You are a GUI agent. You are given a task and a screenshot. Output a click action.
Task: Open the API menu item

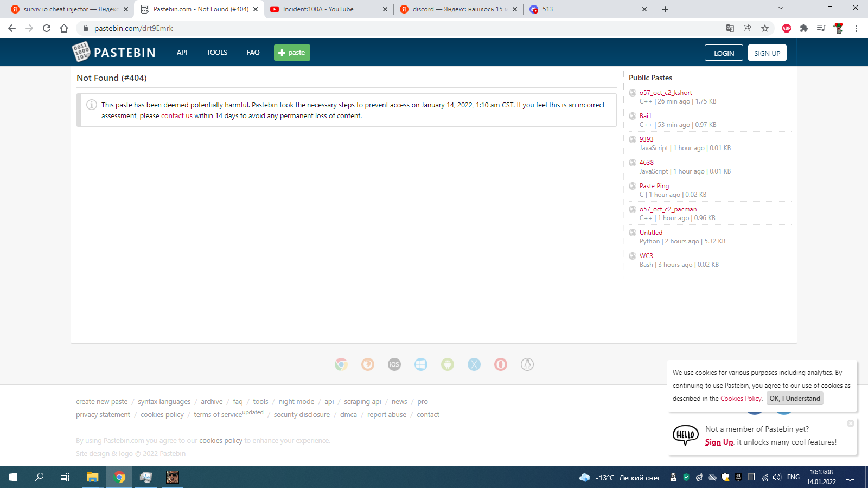coord(182,52)
